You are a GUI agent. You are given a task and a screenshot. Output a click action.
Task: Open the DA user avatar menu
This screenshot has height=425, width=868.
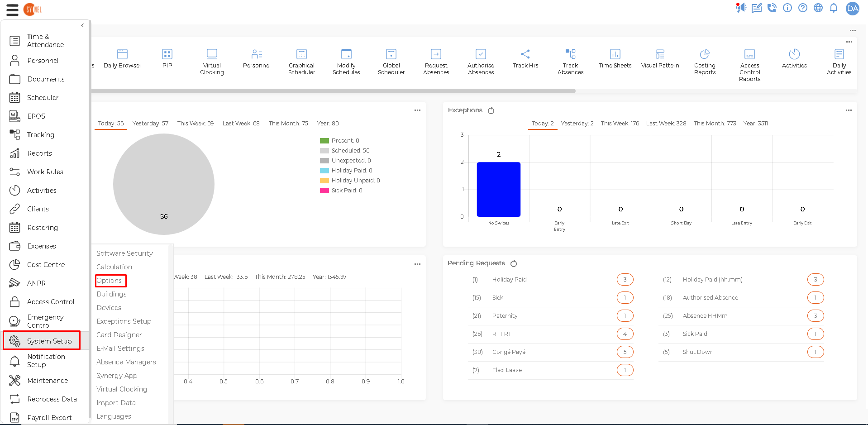point(853,8)
